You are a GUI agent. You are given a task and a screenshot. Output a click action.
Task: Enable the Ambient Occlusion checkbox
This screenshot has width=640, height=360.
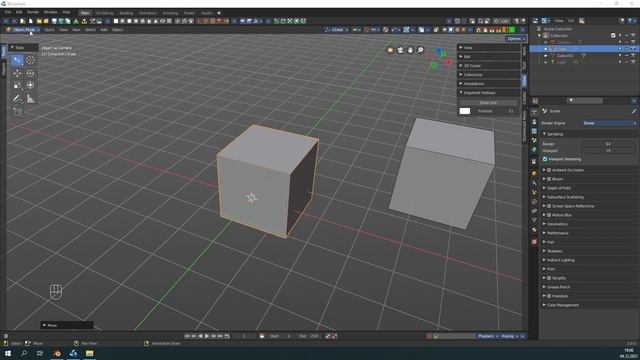point(549,170)
